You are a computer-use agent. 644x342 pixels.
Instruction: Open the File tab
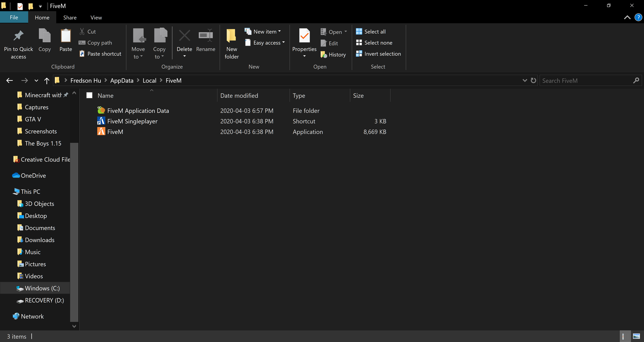coord(14,17)
